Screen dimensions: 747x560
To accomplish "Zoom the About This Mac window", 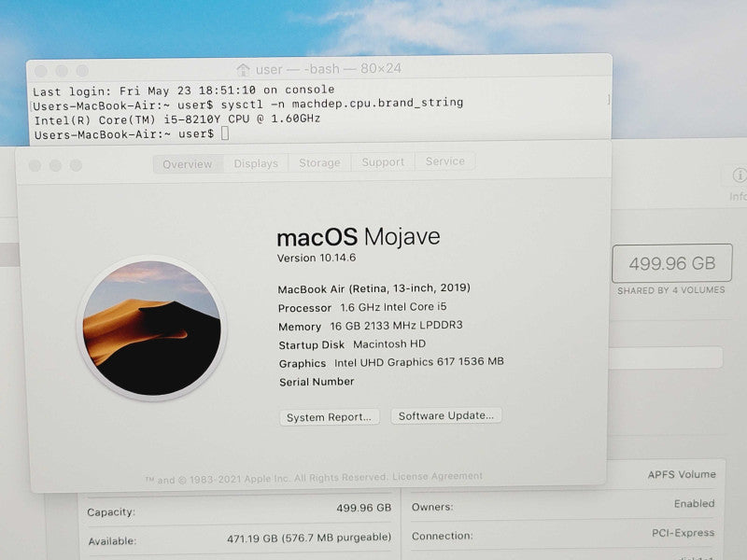I will (x=77, y=165).
